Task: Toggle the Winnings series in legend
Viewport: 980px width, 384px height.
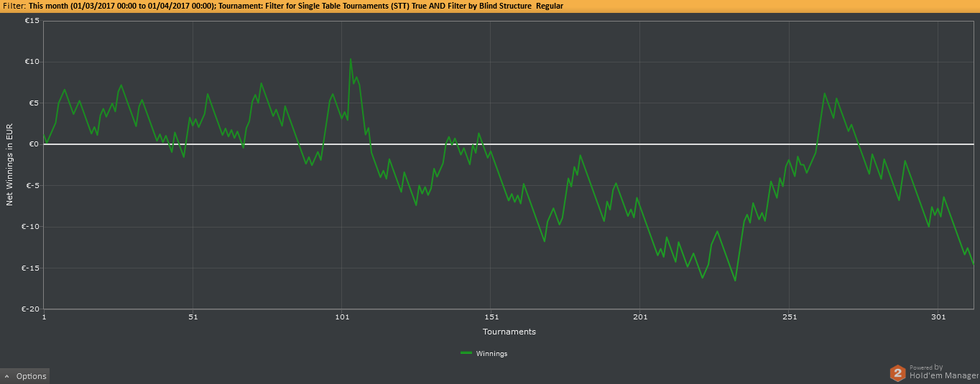Action: pos(484,353)
